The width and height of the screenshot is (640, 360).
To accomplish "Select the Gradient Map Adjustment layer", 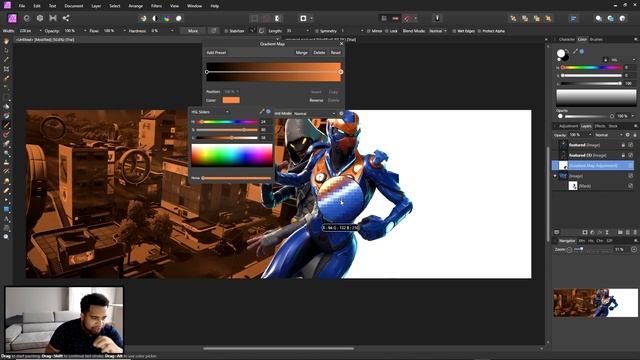I will (x=593, y=165).
